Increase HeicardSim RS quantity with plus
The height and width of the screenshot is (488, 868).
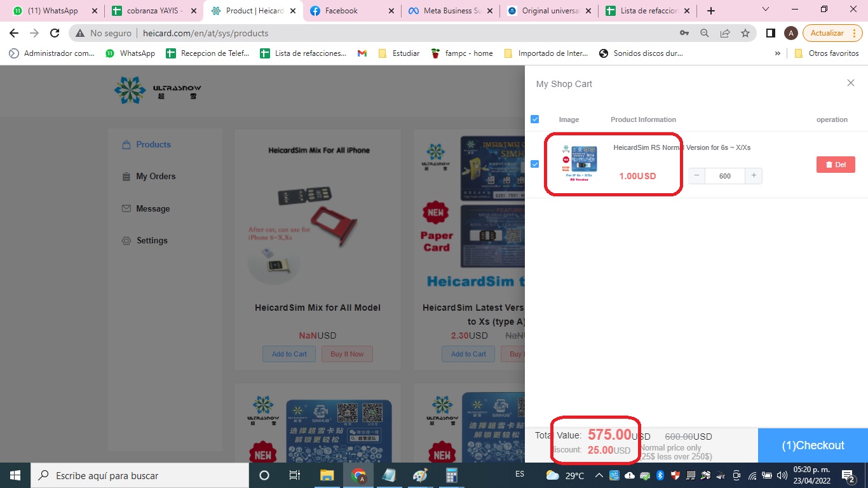[x=754, y=176]
